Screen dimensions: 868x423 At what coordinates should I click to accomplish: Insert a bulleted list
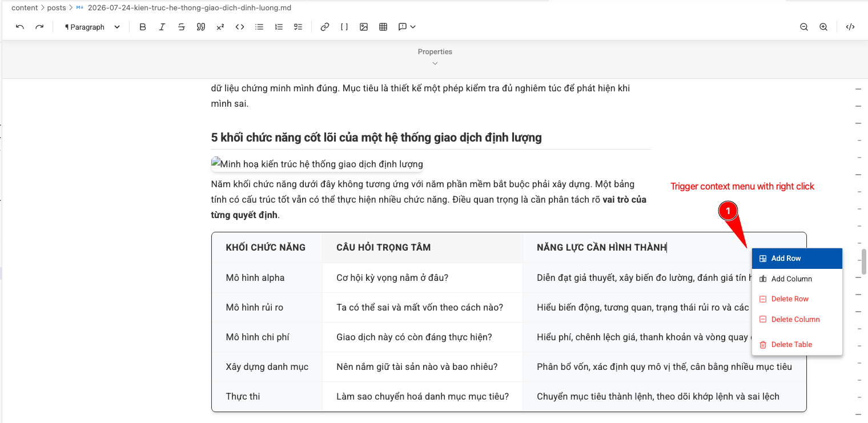(x=259, y=27)
